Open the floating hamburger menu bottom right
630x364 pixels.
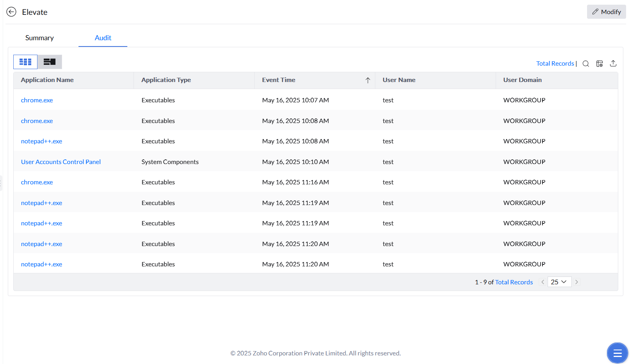[x=617, y=353]
